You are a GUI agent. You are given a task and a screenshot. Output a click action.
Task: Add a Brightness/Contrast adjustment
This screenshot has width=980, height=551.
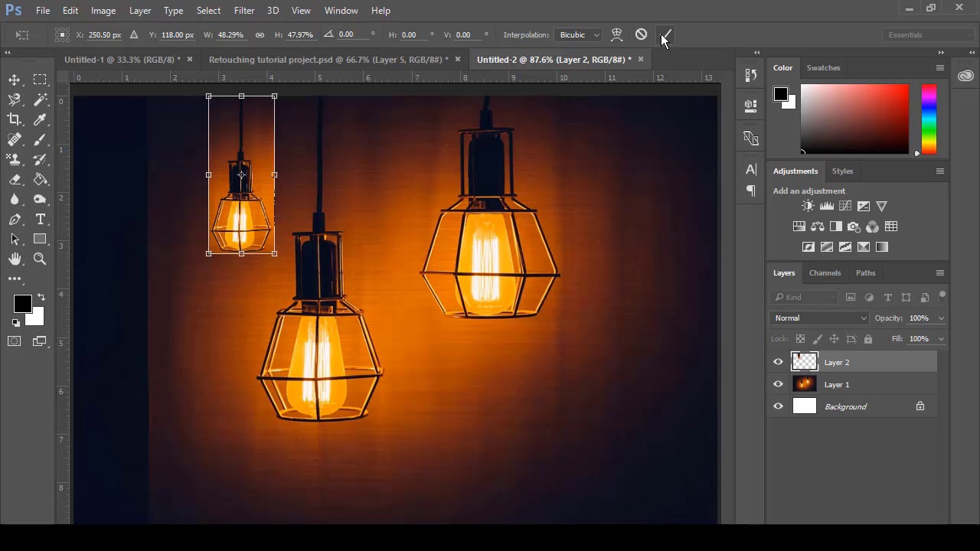[808, 206]
